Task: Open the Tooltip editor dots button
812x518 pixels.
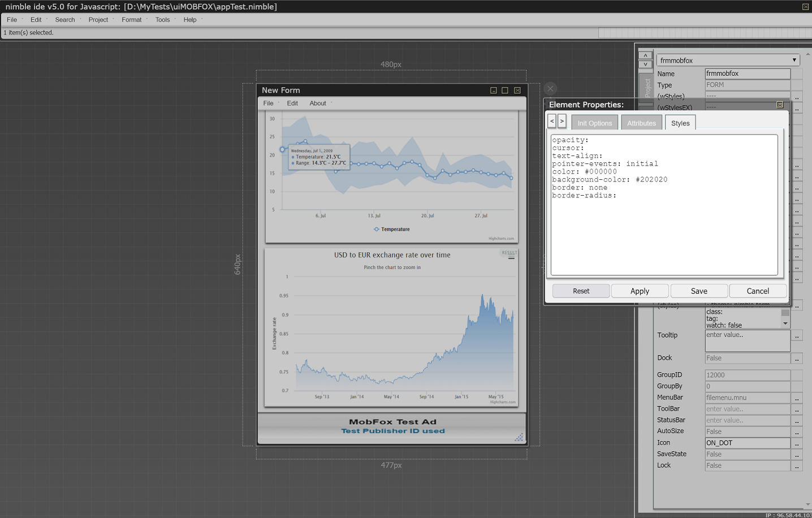Action: 797,336
